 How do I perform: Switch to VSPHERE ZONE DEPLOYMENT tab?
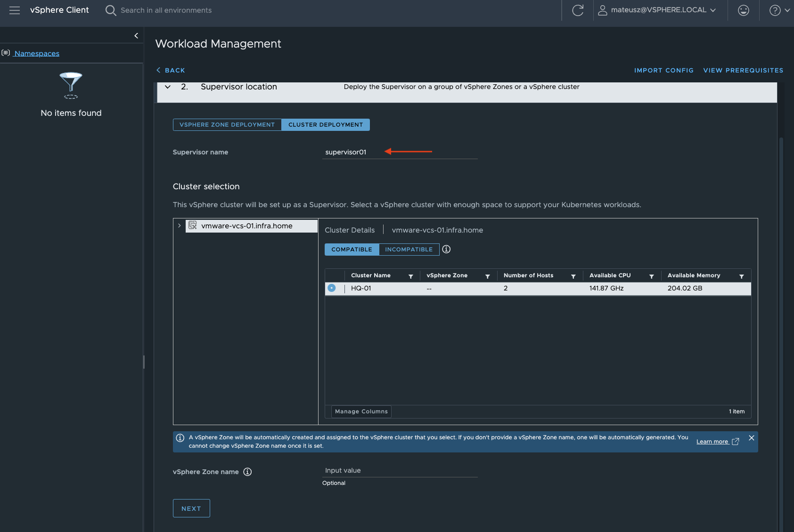click(x=227, y=124)
